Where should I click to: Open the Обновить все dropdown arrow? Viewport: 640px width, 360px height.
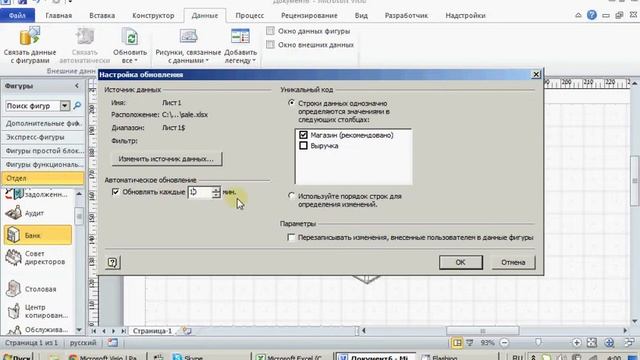pos(136,60)
